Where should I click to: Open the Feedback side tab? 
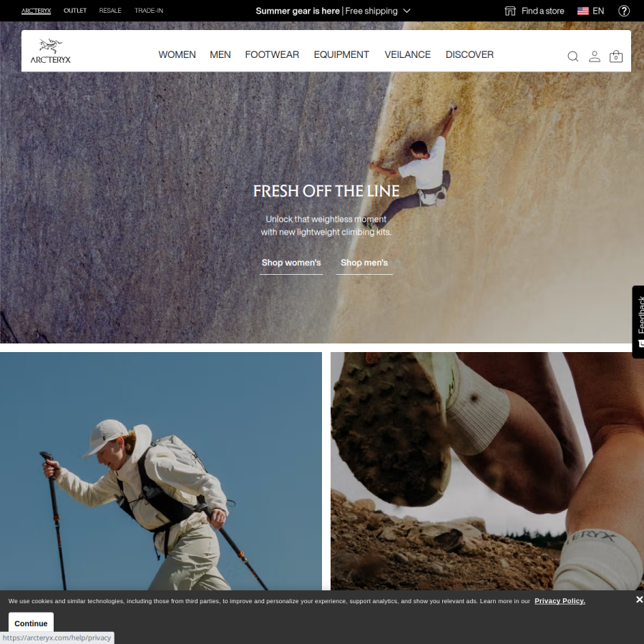638,321
